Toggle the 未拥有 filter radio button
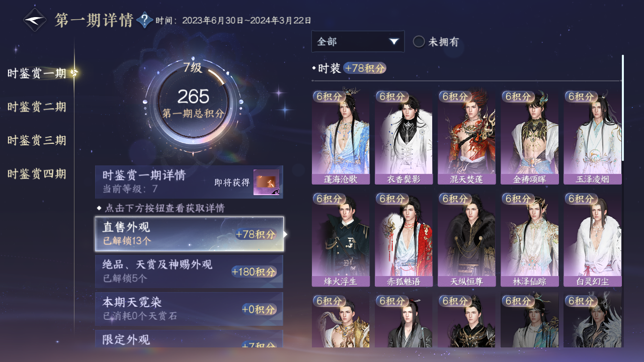Image resolution: width=644 pixels, height=362 pixels. [419, 42]
